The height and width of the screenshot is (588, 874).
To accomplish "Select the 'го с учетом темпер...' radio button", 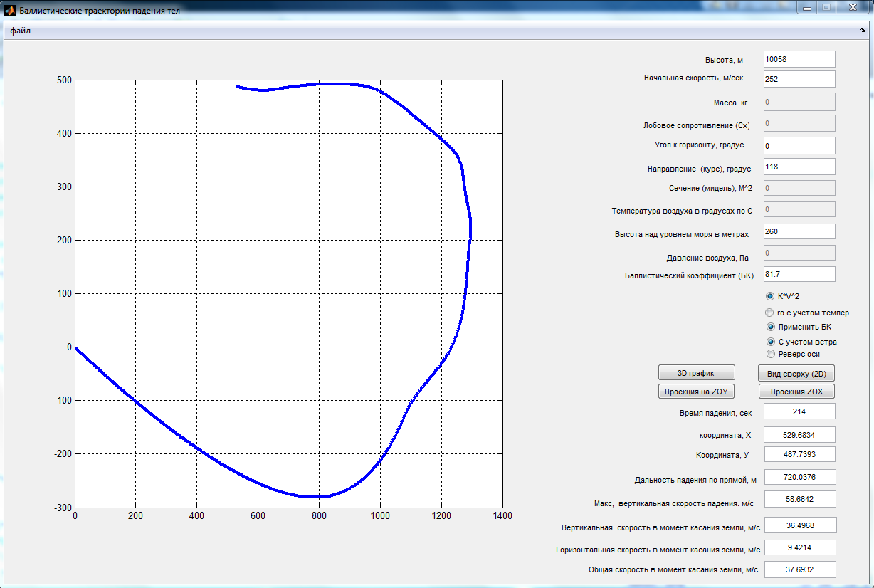I will click(x=769, y=313).
